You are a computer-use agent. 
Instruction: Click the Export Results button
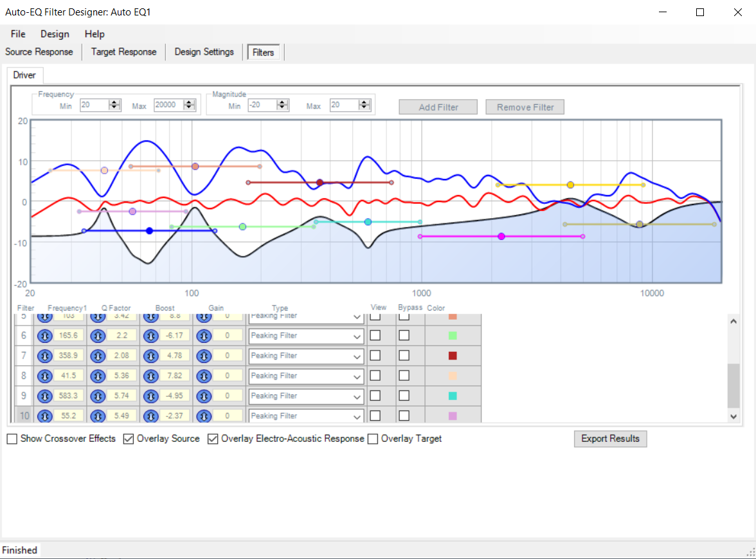coord(610,439)
